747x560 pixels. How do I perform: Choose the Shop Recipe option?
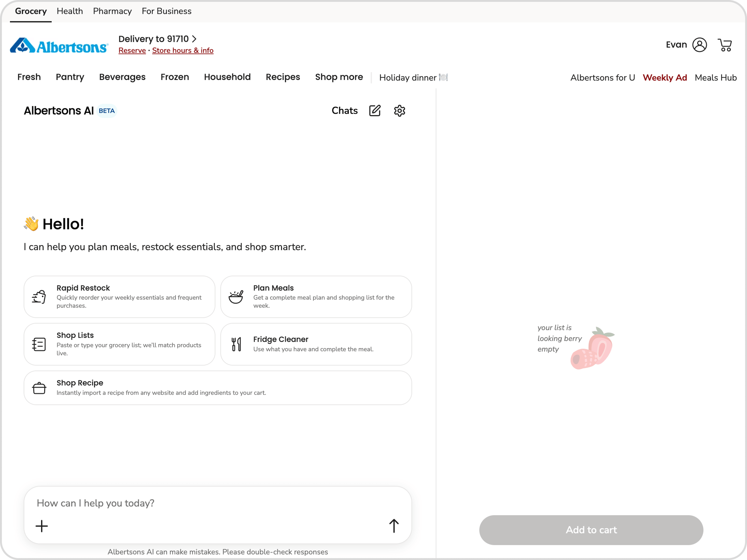[217, 387]
